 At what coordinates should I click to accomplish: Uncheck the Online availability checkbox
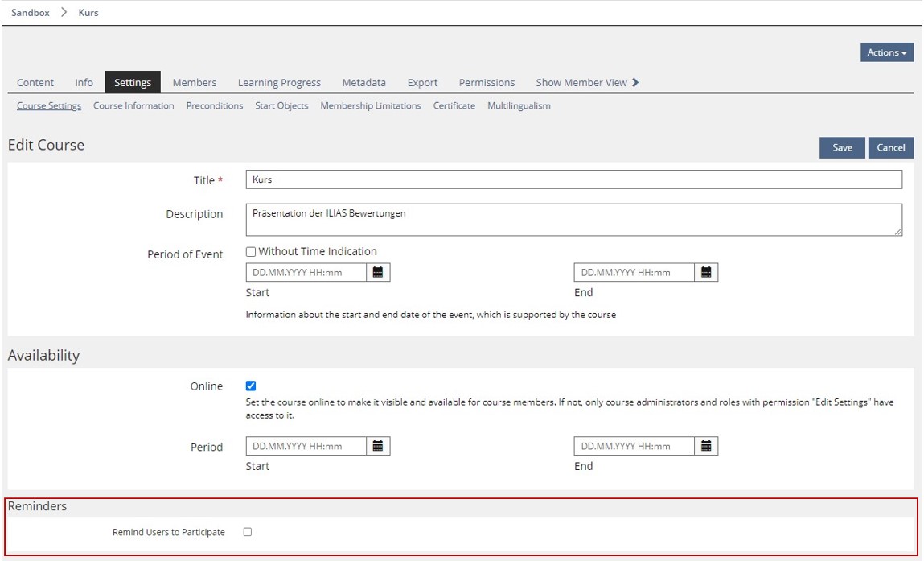click(251, 386)
